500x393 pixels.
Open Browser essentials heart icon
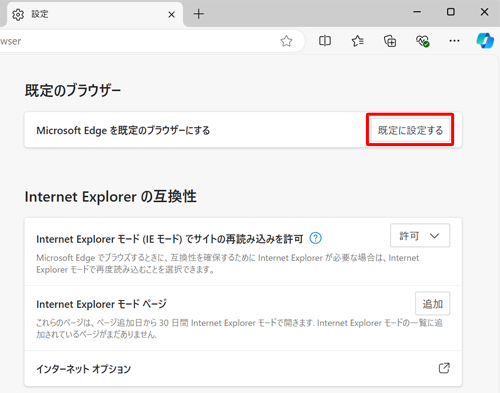point(422,41)
